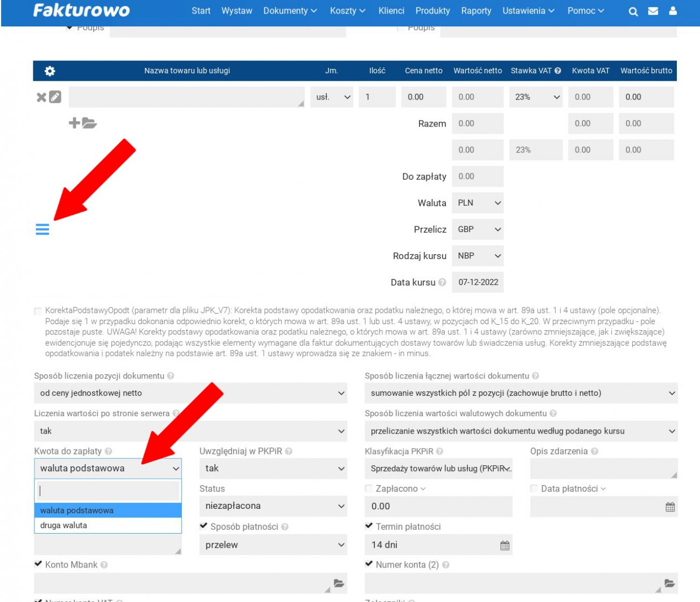Go to the Raporty menu item
This screenshot has width=700, height=602.
tap(476, 11)
